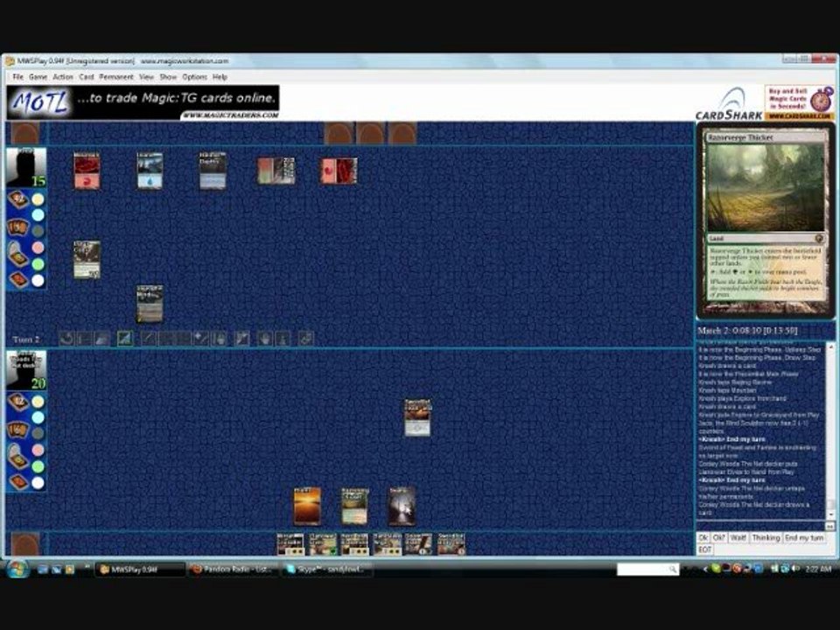Click your yellow mana pool circle
840x630 pixels.
[38, 402]
